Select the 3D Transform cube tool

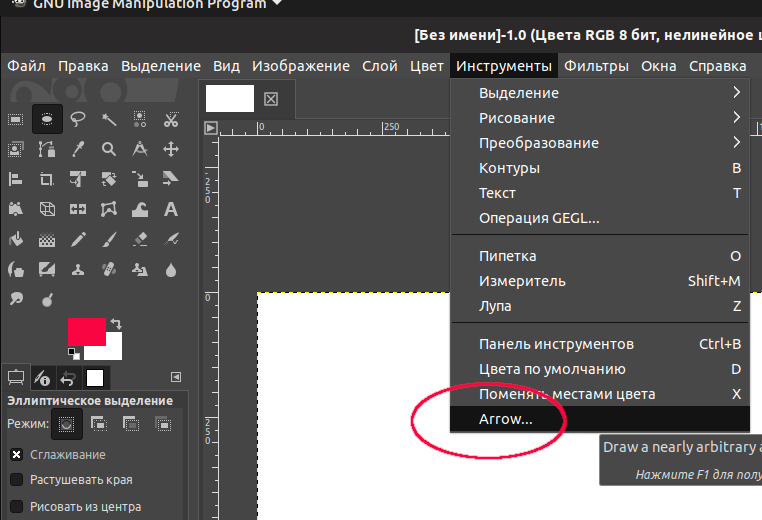tap(47, 209)
